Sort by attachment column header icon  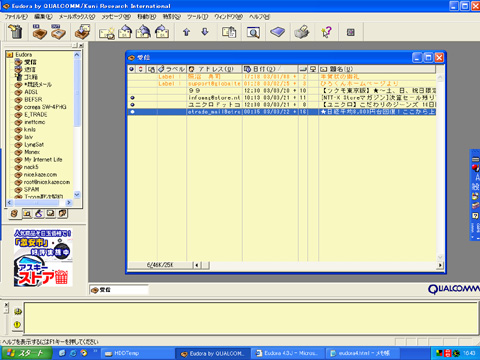(x=151, y=69)
